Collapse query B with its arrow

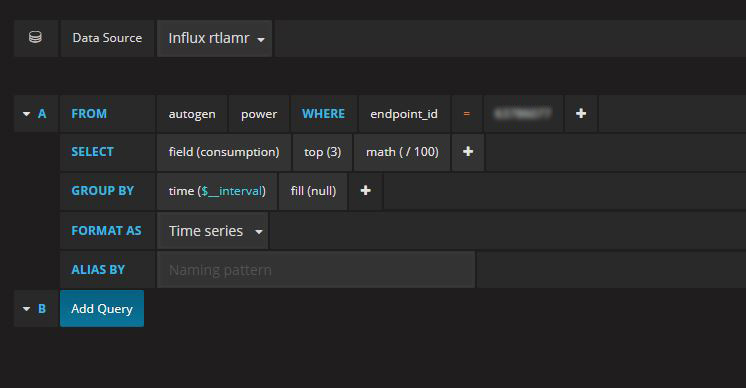tap(27, 309)
